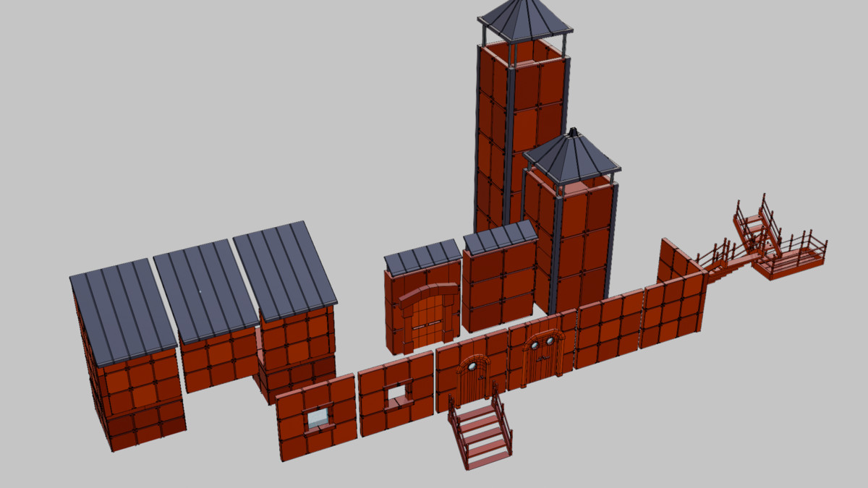
Task: Select the shorter tower's pyramid roof
Action: coord(571,155)
